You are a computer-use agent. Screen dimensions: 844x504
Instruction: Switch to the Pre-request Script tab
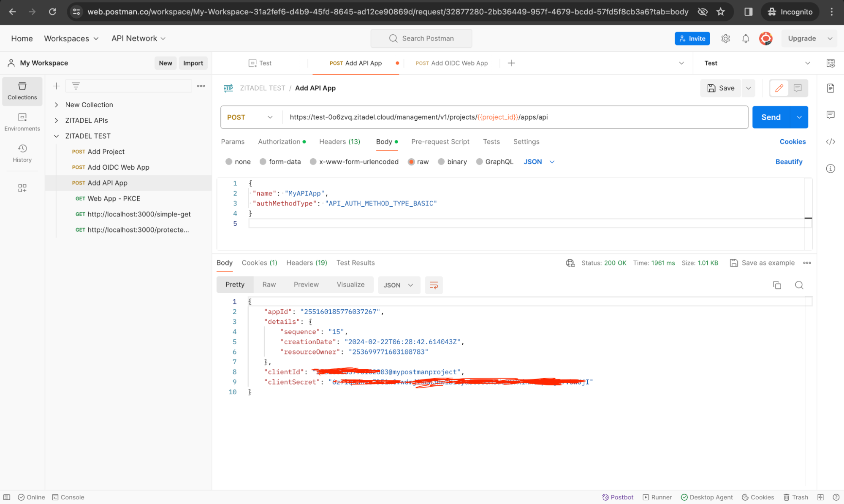click(440, 142)
